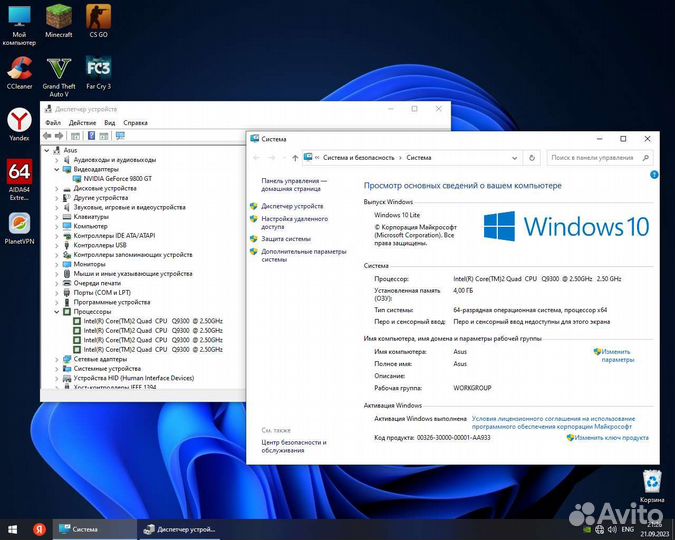This screenshot has width=675, height=540.
Task: Select Звуковые, игровые и видеоустройства item
Action: pos(129,207)
